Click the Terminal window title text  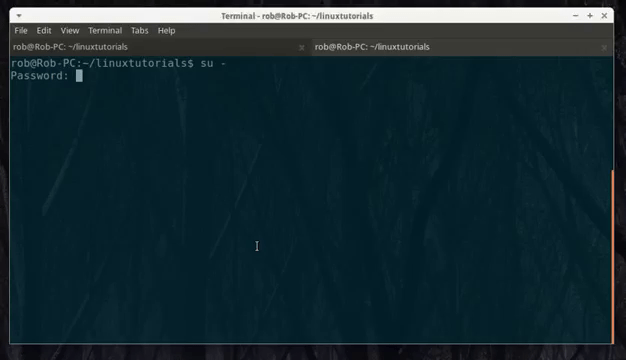pyautogui.click(x=297, y=16)
